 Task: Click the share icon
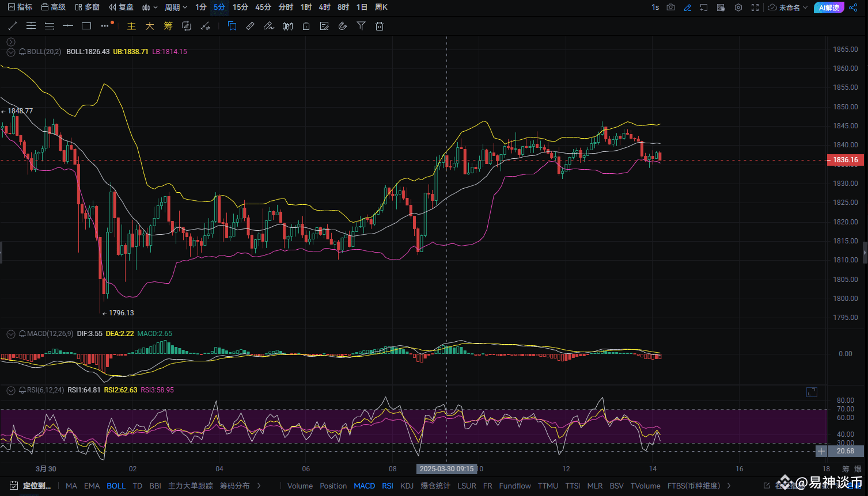(x=853, y=7)
